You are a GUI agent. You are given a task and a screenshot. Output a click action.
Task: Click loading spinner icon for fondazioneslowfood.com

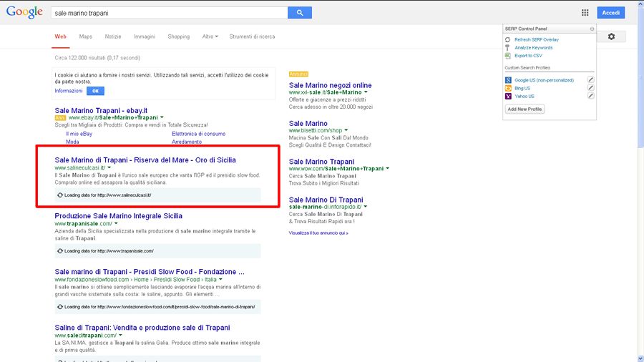click(x=60, y=307)
